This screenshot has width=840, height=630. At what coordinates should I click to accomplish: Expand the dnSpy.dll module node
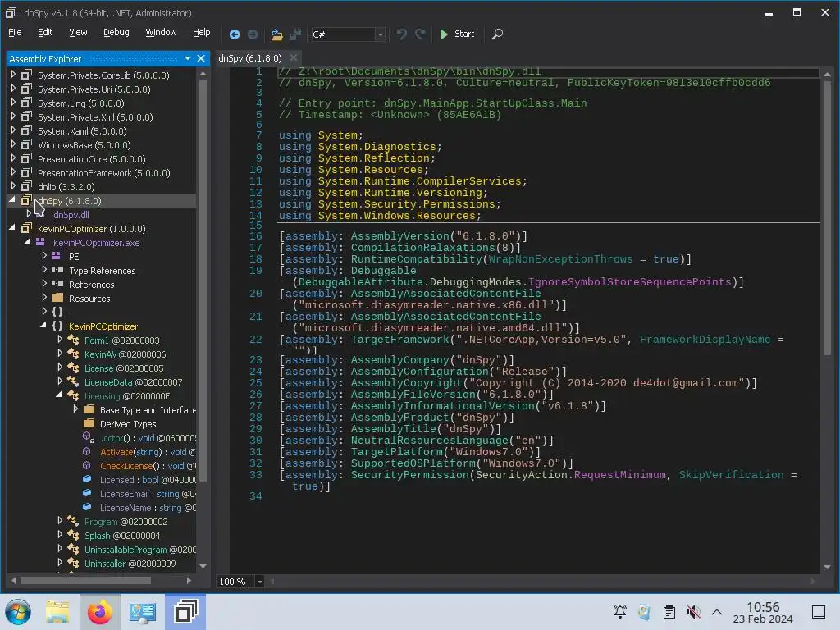[29, 214]
